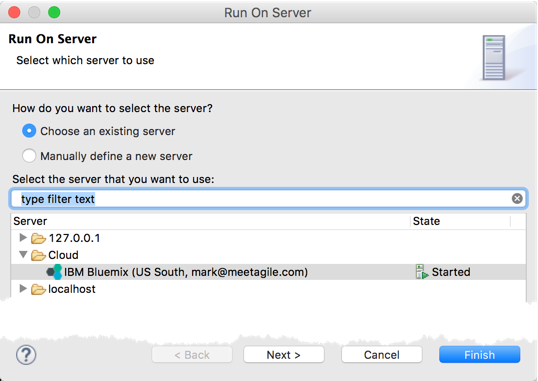The height and width of the screenshot is (381, 538).
Task: Click the Cloud folder icon
Action: click(38, 255)
